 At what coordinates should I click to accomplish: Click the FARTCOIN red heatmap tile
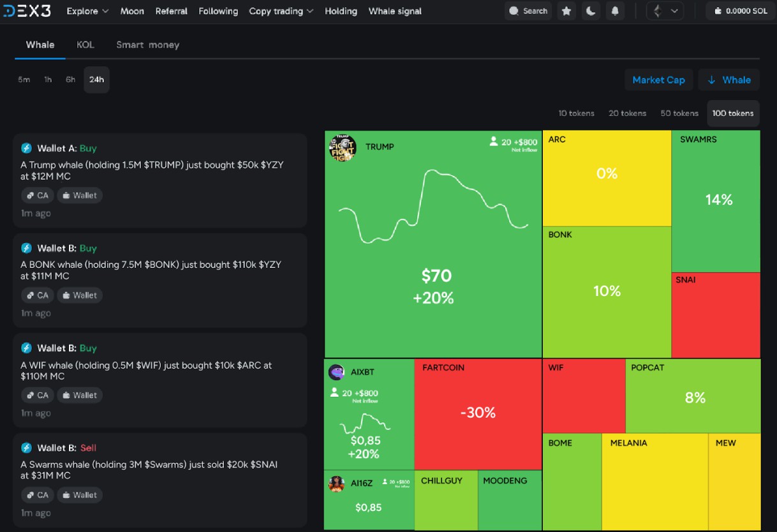pyautogui.click(x=477, y=413)
